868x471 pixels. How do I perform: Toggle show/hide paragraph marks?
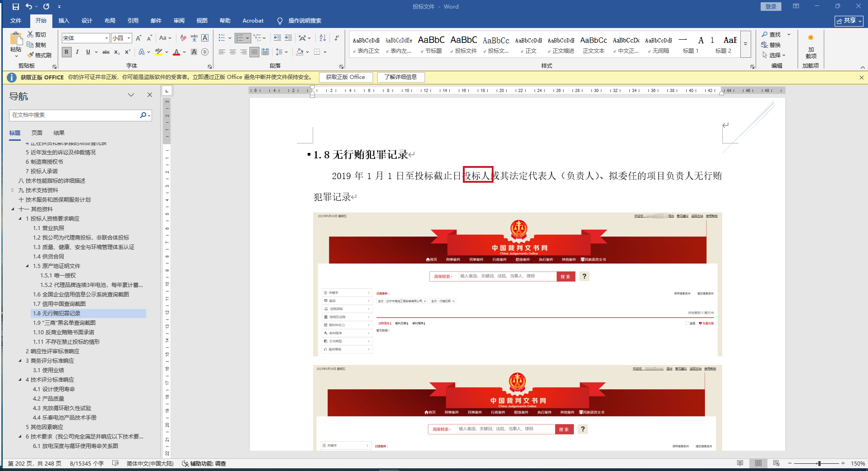tap(337, 38)
